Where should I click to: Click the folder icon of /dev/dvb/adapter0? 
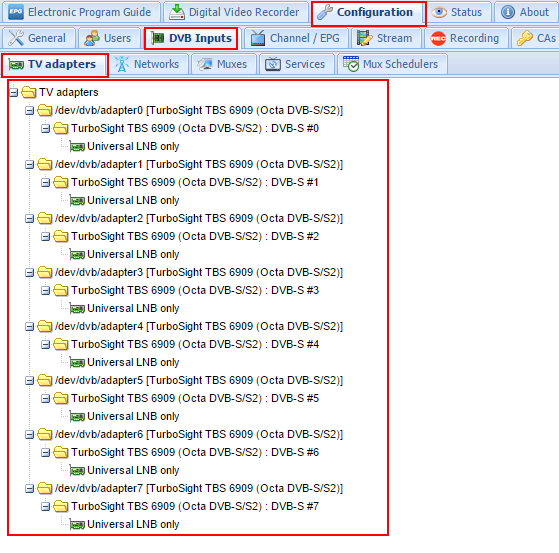(x=45, y=110)
